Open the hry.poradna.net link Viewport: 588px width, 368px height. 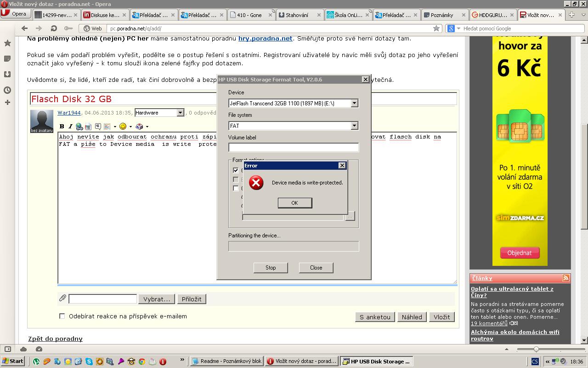(x=266, y=38)
